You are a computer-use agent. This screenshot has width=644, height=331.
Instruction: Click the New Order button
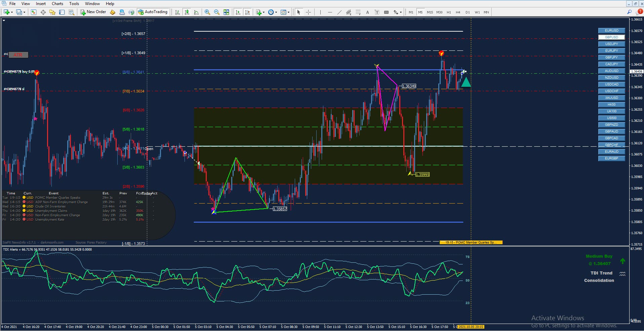[93, 12]
